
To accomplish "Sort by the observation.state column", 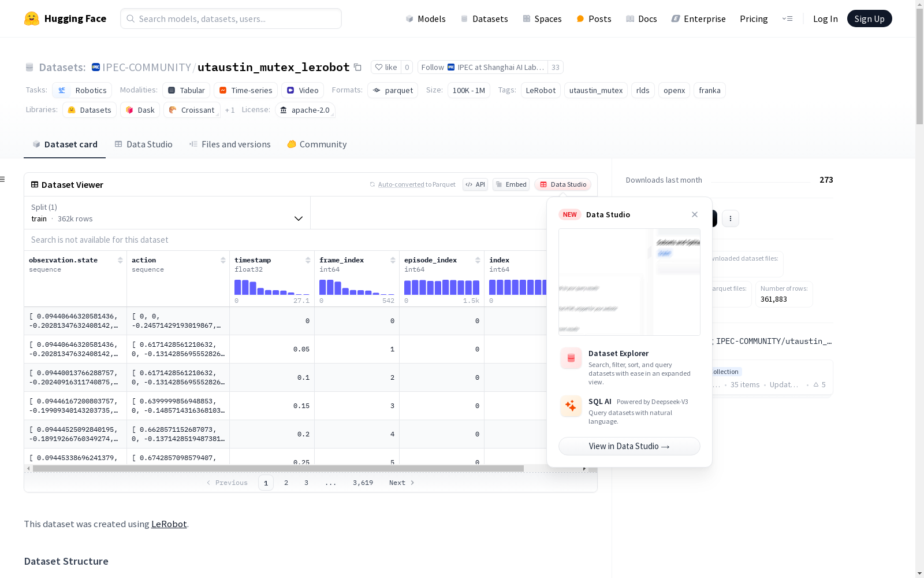I will click(x=120, y=260).
